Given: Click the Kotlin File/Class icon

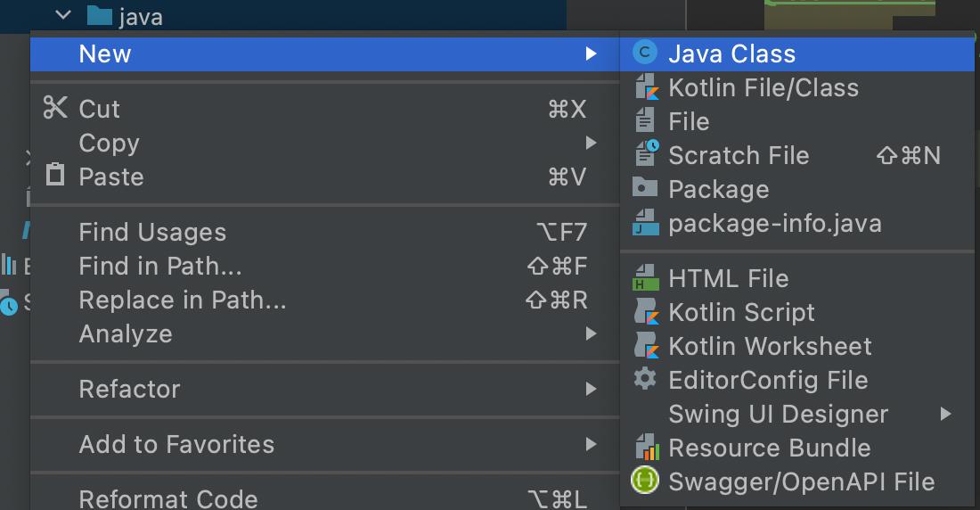Looking at the screenshot, I should [646, 87].
